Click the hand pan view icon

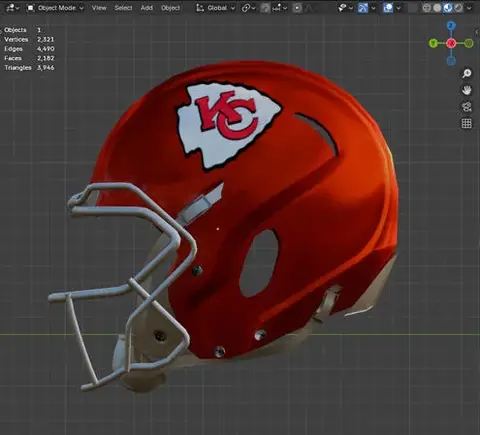coord(467,90)
